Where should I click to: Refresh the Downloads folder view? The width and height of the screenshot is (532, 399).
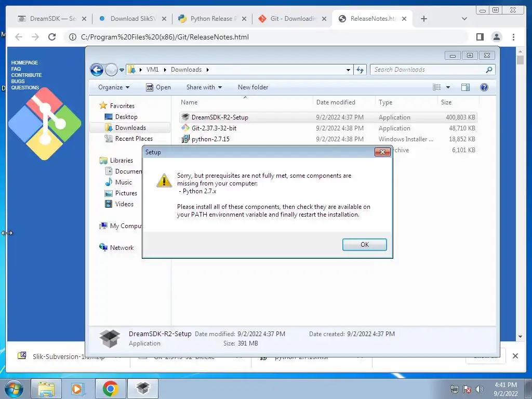(x=360, y=70)
